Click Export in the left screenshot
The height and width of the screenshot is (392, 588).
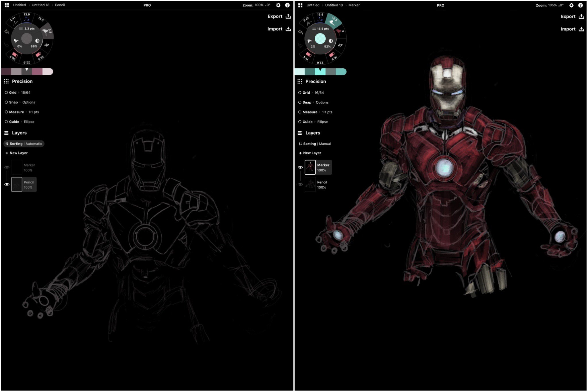click(x=279, y=16)
